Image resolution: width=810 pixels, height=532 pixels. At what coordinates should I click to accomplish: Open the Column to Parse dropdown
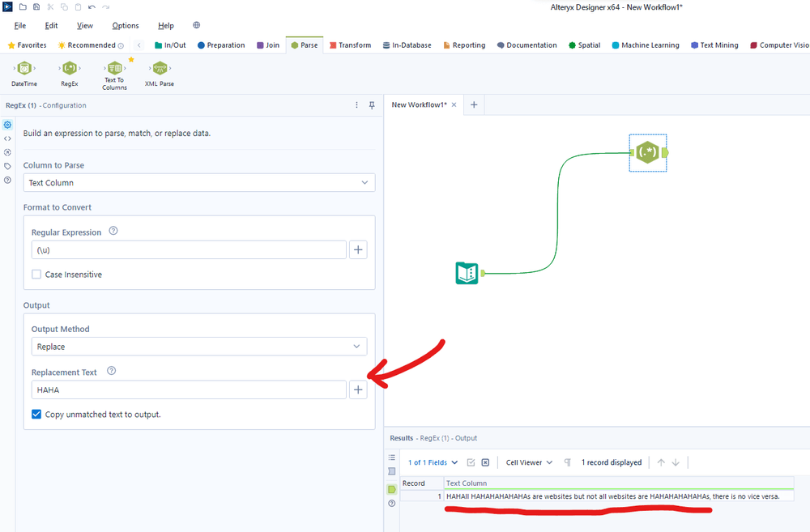pyautogui.click(x=199, y=183)
